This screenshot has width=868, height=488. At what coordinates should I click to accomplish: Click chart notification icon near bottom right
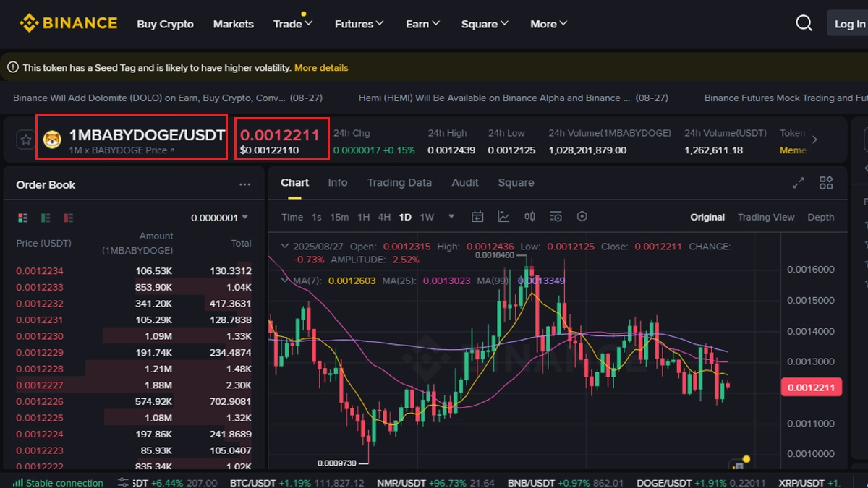tap(739, 463)
